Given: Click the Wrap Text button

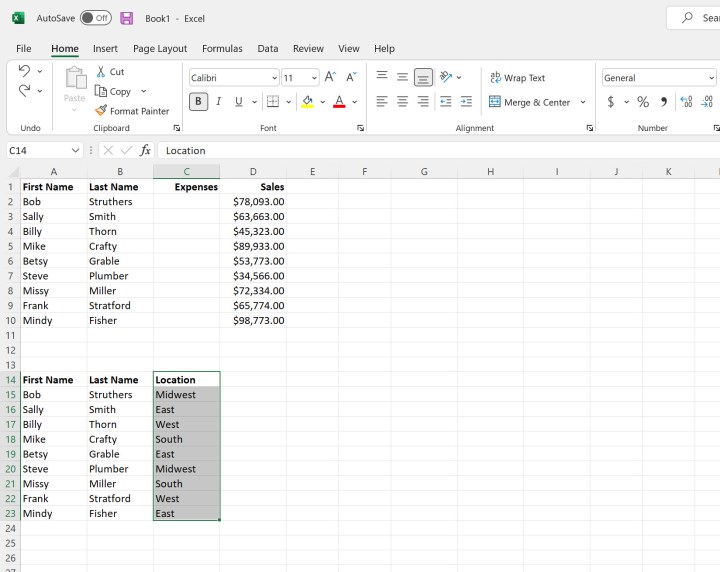Looking at the screenshot, I should (517, 78).
